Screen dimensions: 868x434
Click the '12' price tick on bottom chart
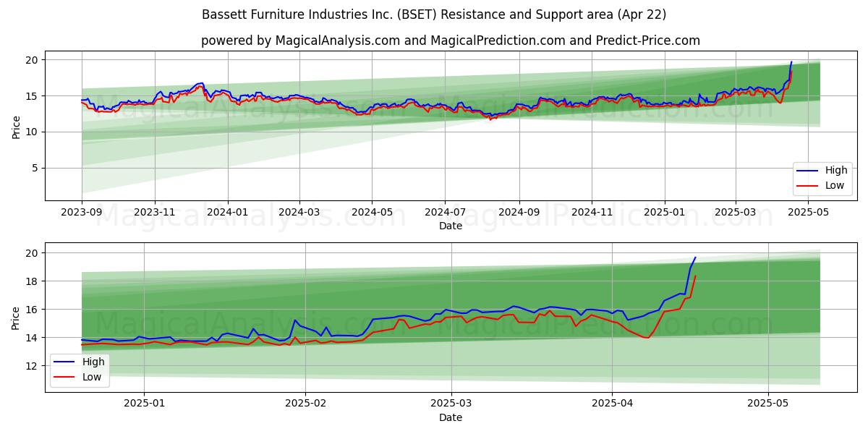tap(32, 366)
